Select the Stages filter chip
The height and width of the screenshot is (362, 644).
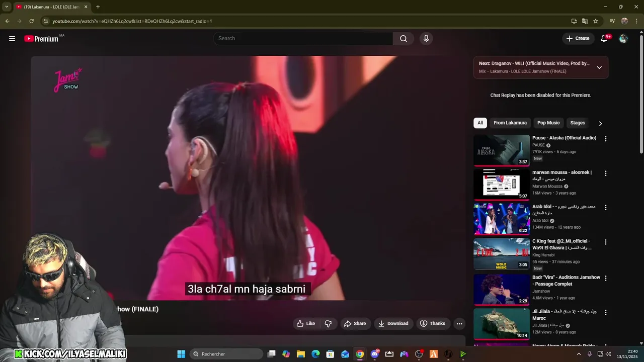tap(578, 123)
